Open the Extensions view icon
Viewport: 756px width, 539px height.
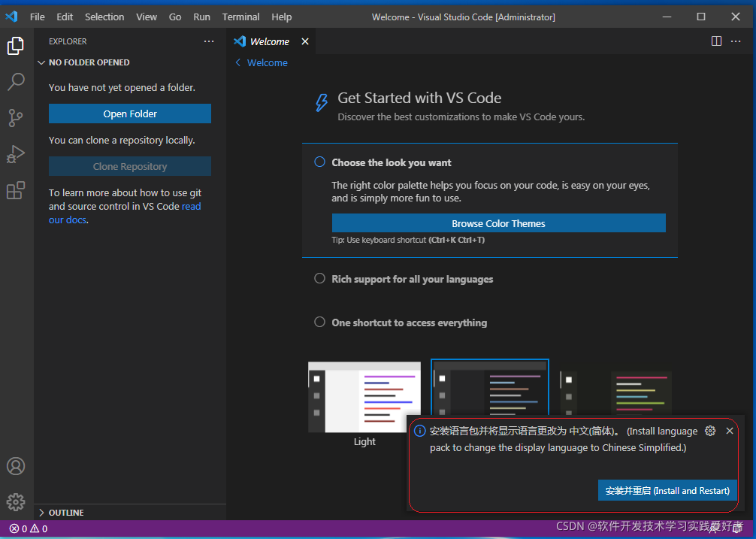coord(16,190)
